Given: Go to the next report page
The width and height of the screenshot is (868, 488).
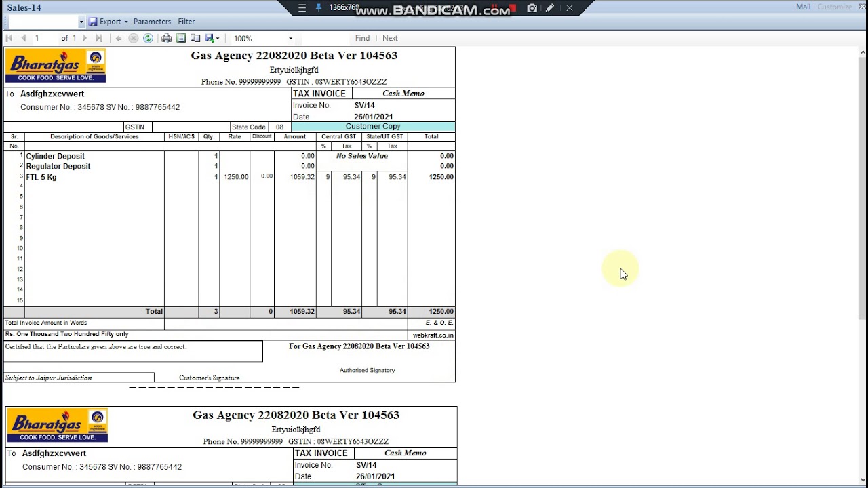Looking at the screenshot, I should pos(85,39).
